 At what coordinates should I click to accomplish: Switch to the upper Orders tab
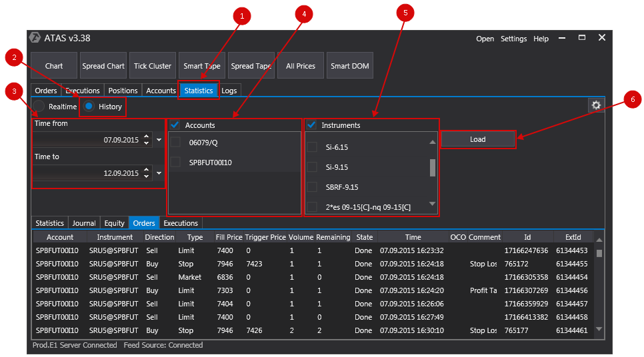click(46, 91)
